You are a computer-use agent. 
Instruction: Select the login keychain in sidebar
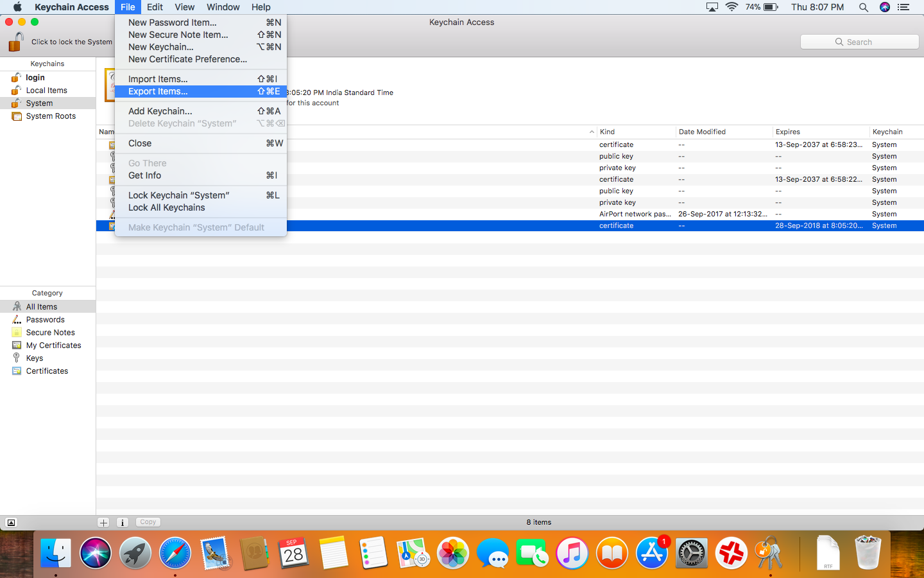48,78
